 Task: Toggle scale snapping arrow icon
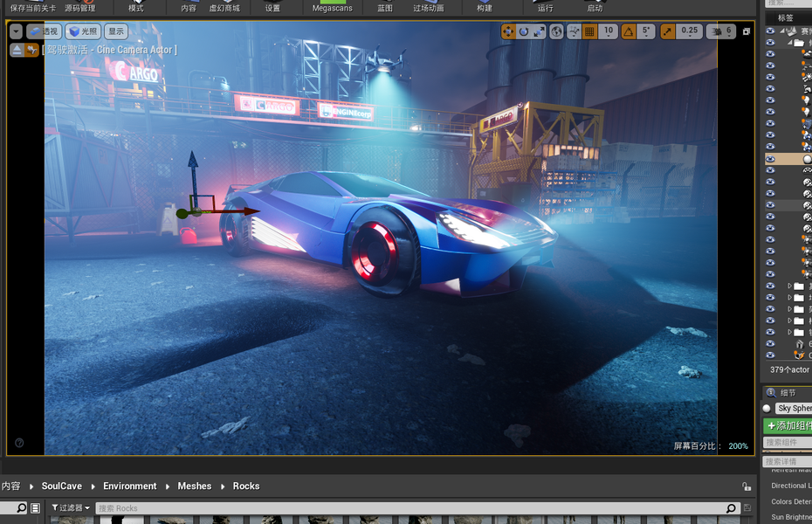click(668, 31)
